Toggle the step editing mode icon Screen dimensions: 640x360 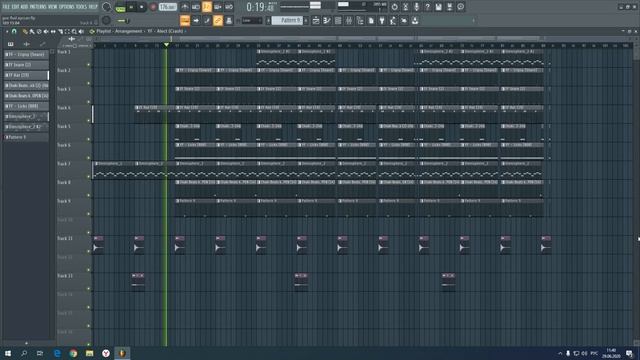click(x=207, y=20)
